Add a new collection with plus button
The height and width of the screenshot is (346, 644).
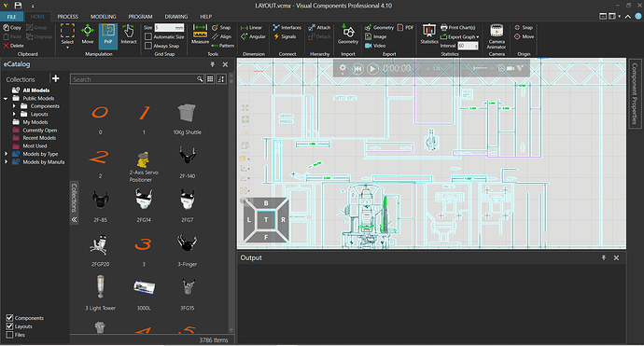pos(55,78)
